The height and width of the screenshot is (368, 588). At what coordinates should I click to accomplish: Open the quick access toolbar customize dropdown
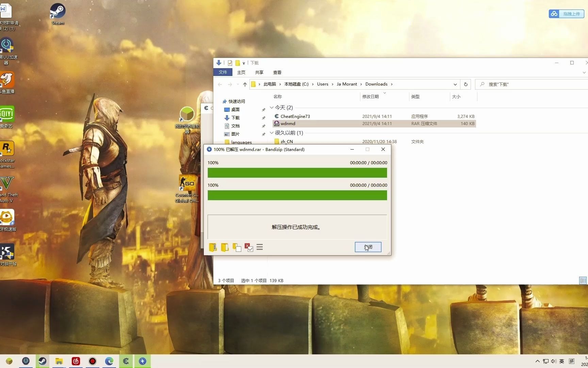pyautogui.click(x=244, y=63)
